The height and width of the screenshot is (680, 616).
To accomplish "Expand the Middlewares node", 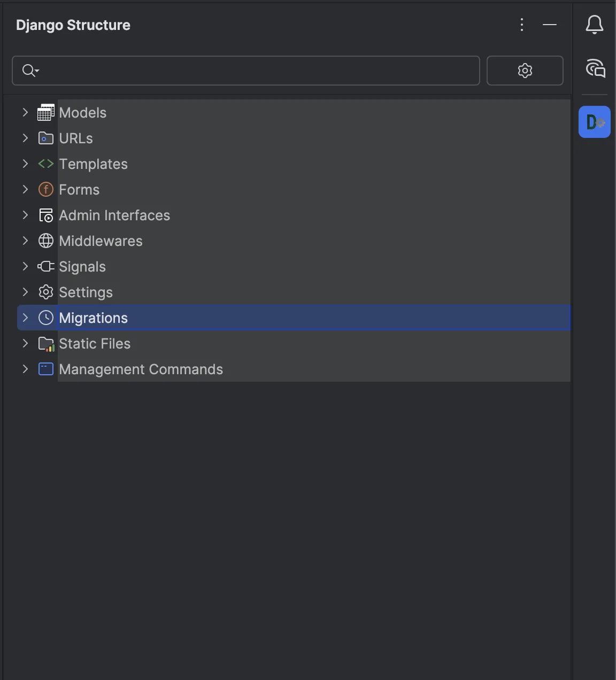I will [x=25, y=241].
